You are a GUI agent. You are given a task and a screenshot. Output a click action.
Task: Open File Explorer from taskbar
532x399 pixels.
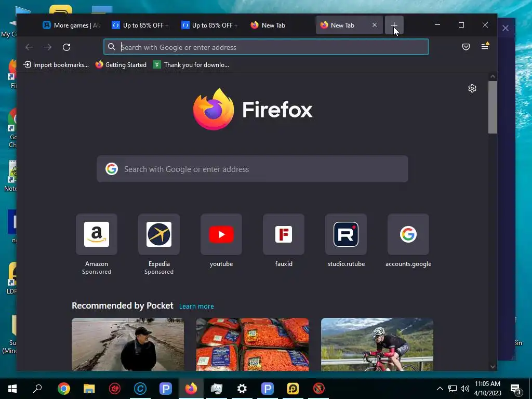click(x=89, y=389)
